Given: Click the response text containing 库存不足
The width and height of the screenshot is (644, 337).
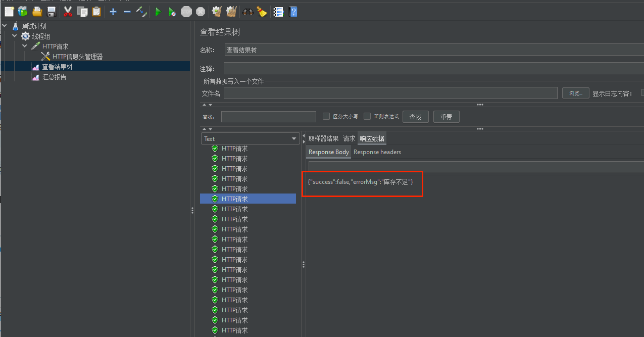Looking at the screenshot, I should 360,181.
